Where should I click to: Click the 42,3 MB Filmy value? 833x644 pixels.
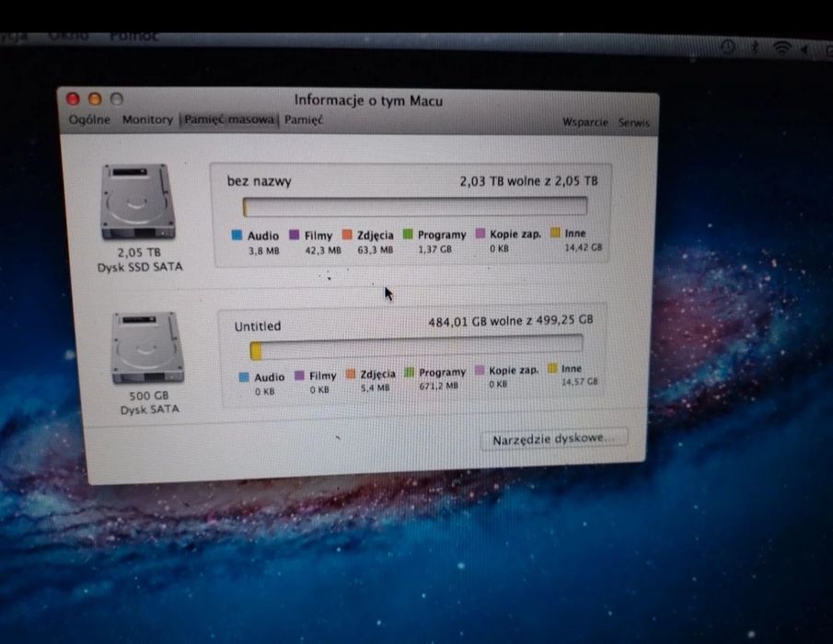coord(323,250)
